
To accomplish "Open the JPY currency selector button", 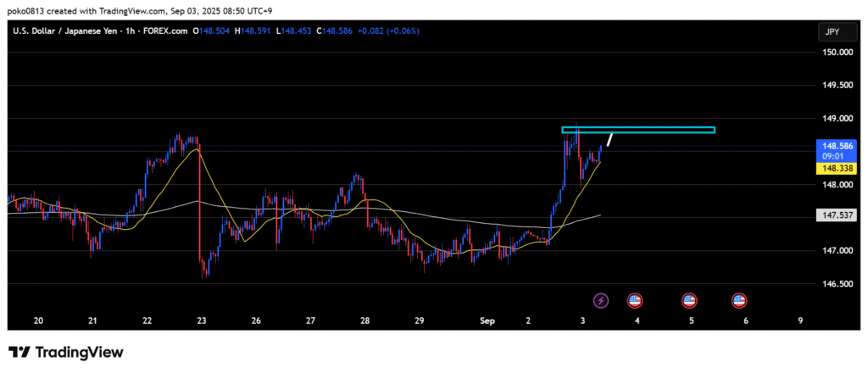I will coord(832,31).
